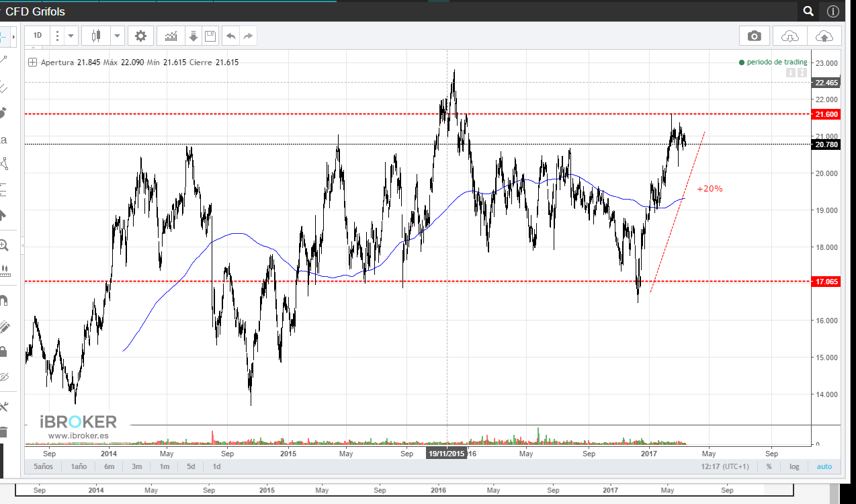Expand the candlestick chart type dropdown
Viewport: 856px width, 504px height.
tap(118, 36)
